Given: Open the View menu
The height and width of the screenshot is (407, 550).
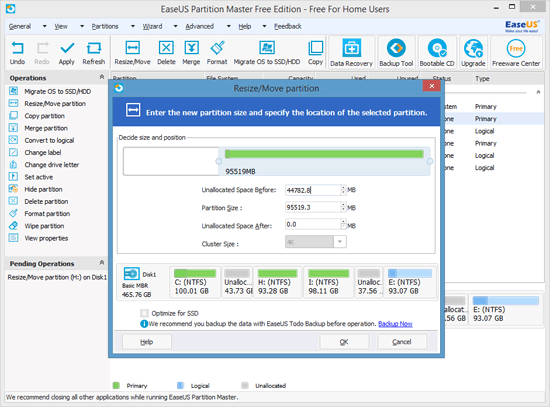Looking at the screenshot, I should (61, 26).
